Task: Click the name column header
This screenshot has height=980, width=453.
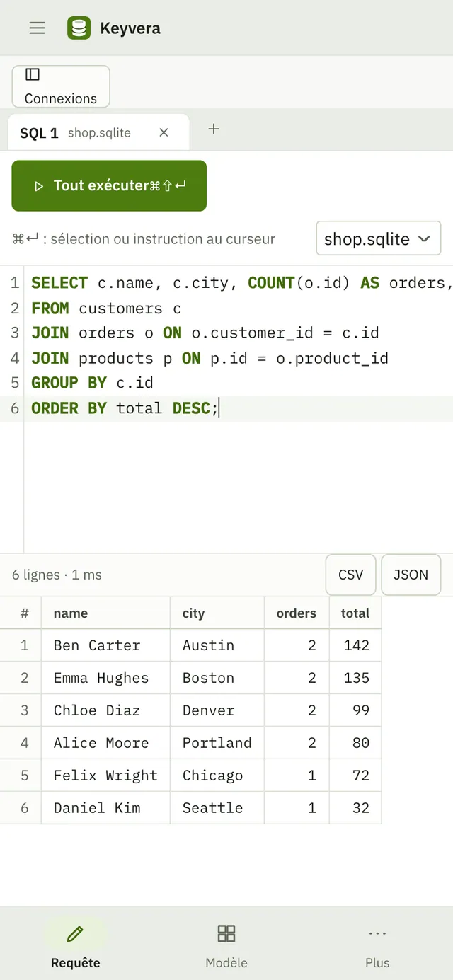Action: click(105, 613)
